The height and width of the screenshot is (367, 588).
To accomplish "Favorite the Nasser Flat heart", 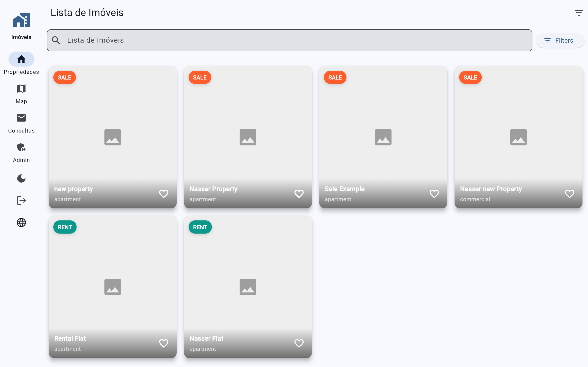I will [x=299, y=343].
